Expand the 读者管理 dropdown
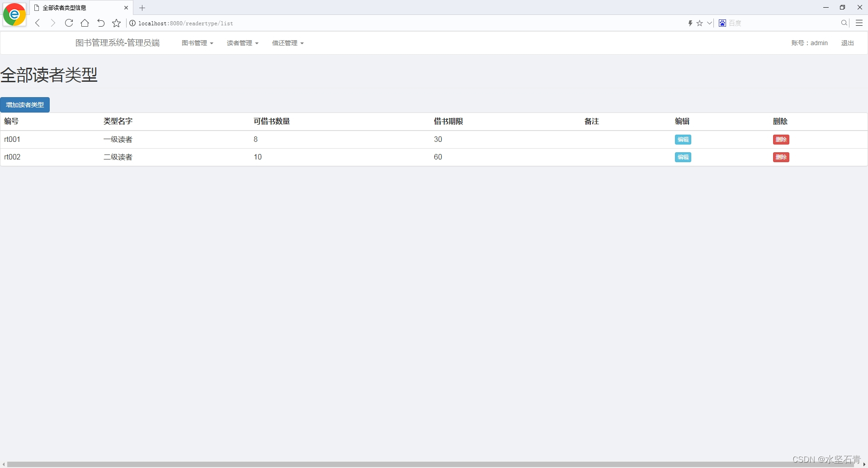This screenshot has height=468, width=868. pos(242,42)
